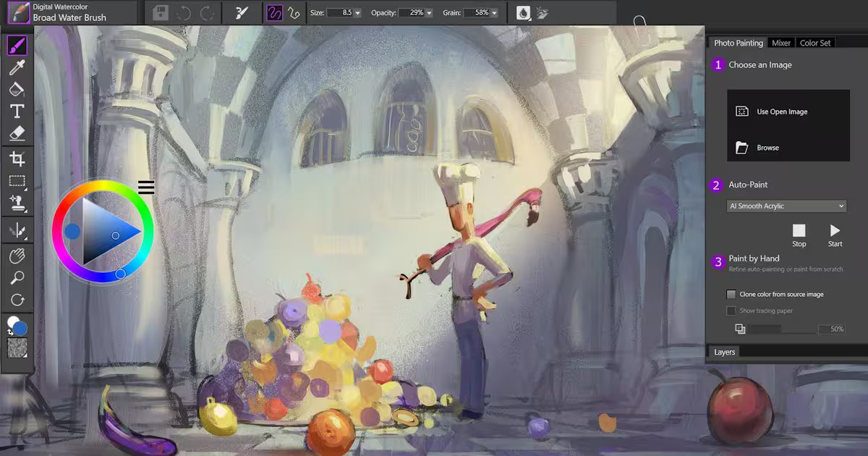Select the Magnifier zoom tool
This screenshot has height=456, width=868.
pos(17,277)
